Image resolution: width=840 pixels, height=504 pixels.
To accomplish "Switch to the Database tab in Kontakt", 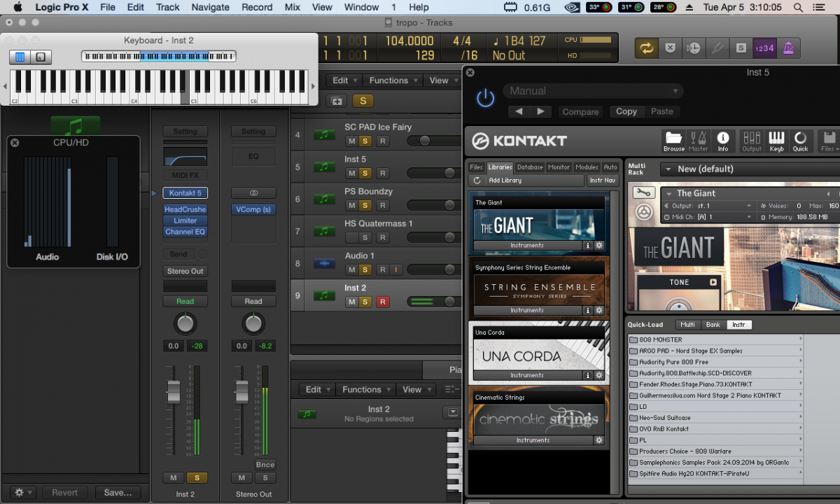I will 530,167.
